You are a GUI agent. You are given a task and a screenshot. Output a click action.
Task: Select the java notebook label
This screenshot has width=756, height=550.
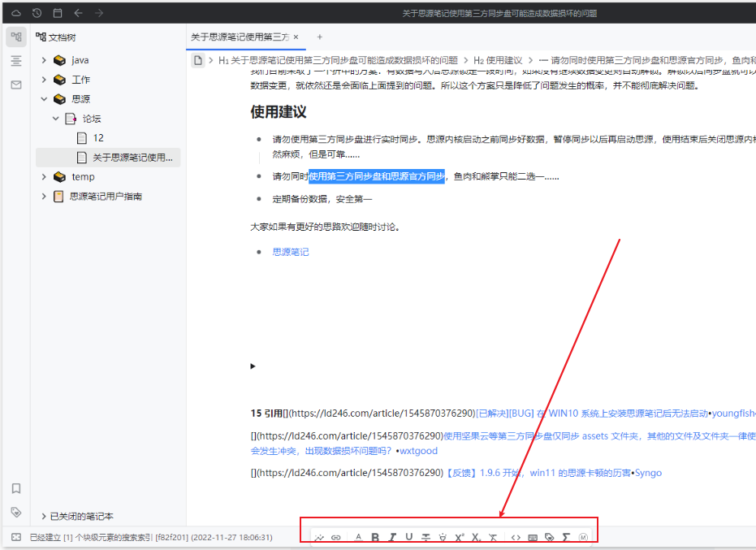point(80,60)
